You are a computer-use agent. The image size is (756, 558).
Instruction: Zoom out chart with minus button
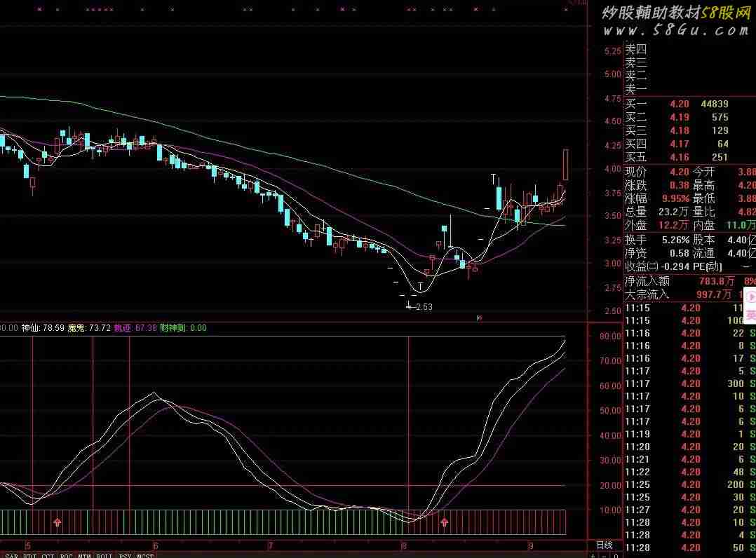(x=603, y=555)
